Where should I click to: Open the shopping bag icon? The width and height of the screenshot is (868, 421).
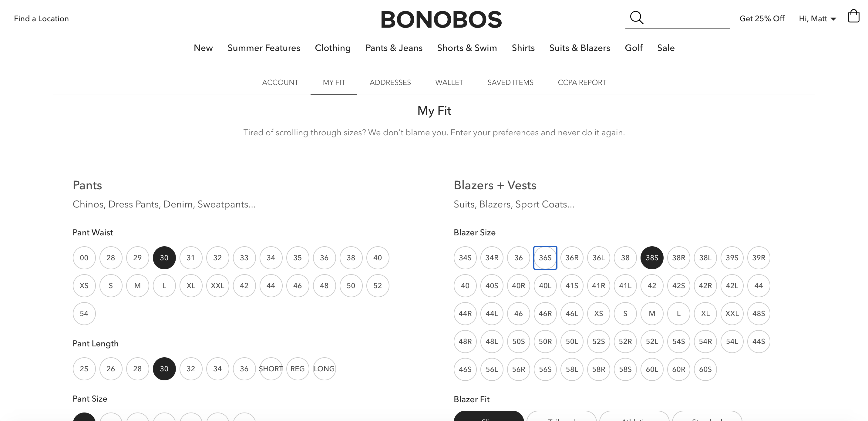coord(853,16)
